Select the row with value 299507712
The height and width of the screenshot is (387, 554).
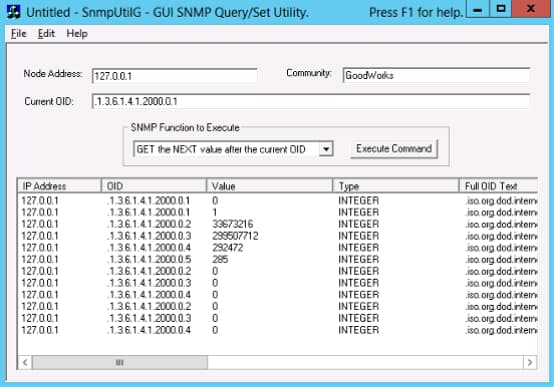[x=277, y=236]
